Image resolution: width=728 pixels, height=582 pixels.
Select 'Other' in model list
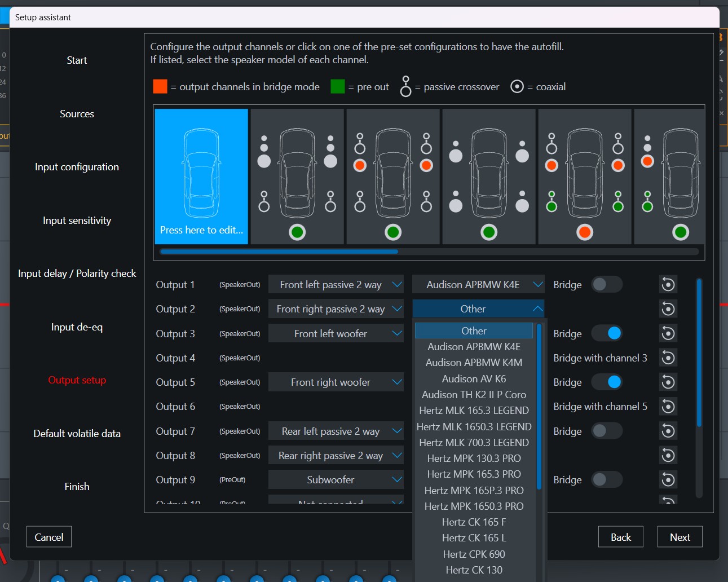point(474,330)
